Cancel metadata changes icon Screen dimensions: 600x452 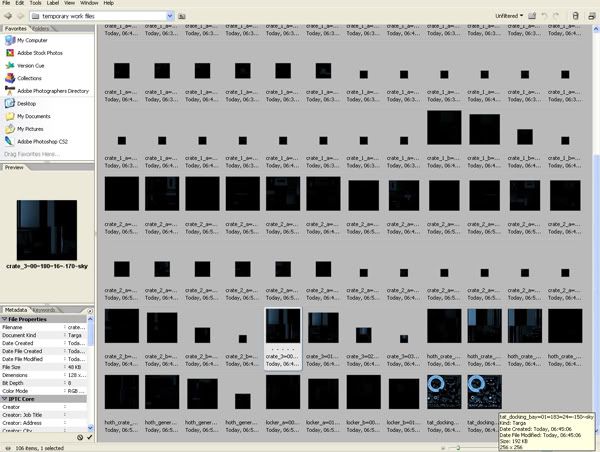80,437
